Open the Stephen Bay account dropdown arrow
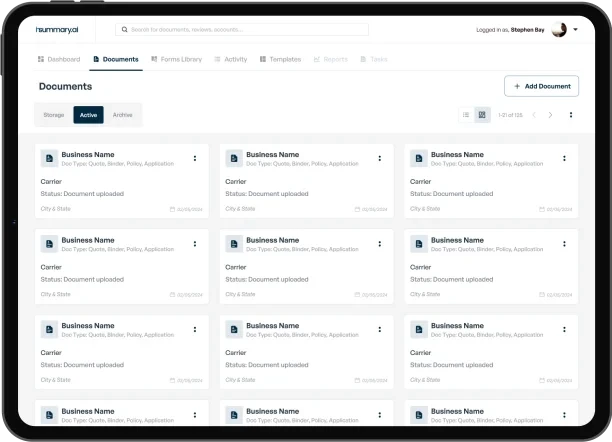Screen dimensions: 612x442 click(575, 30)
